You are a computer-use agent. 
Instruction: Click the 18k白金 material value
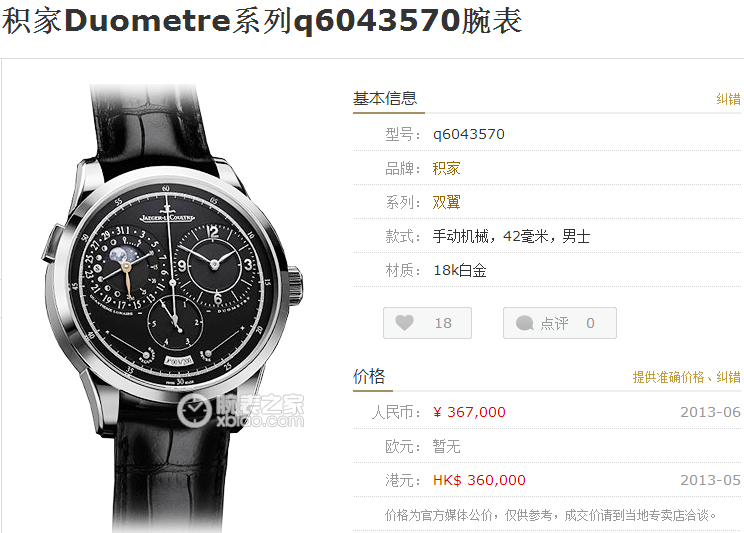pyautogui.click(x=460, y=271)
